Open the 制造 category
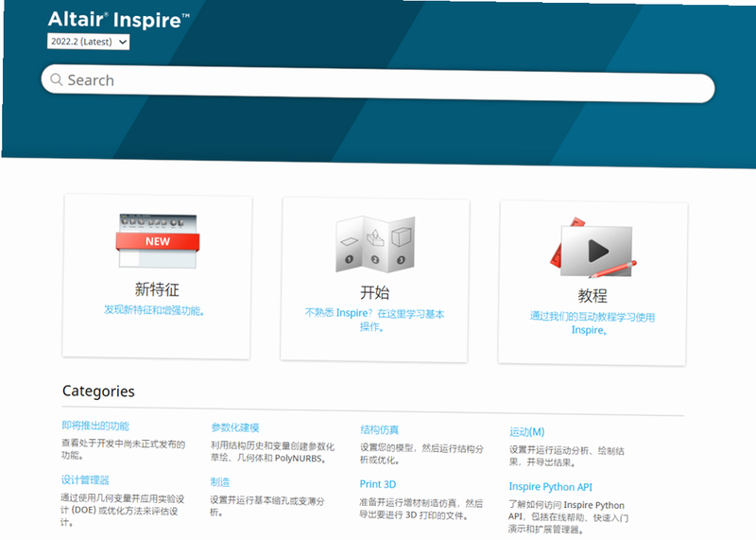 [220, 482]
